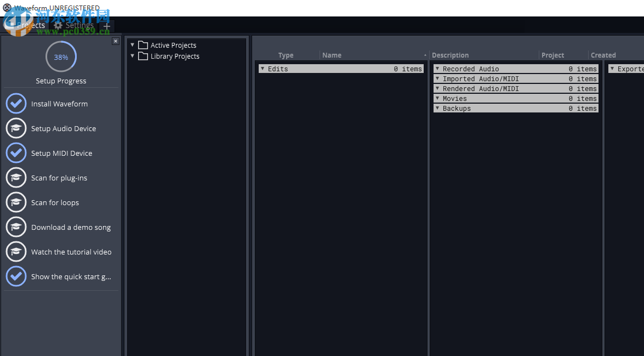Click the Waveform application icon in the titlebar
The image size is (644, 356).
[x=6, y=7]
